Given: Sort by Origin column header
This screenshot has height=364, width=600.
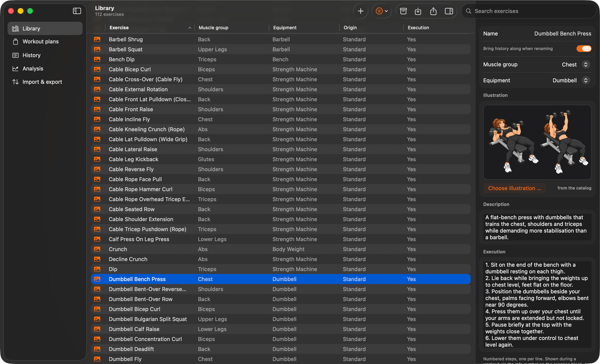Looking at the screenshot, I should click(x=371, y=27).
